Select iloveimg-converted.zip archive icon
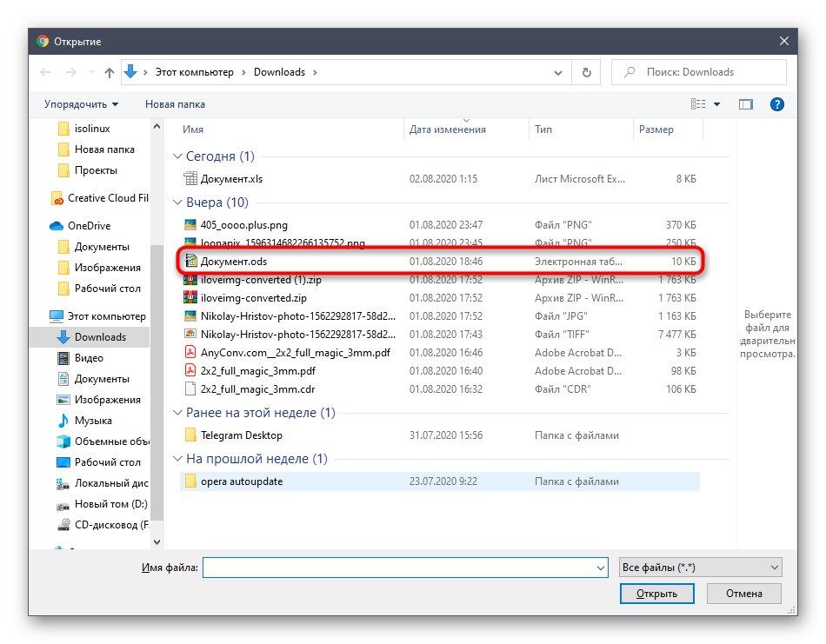This screenshot has height=644, width=826. pyautogui.click(x=190, y=298)
